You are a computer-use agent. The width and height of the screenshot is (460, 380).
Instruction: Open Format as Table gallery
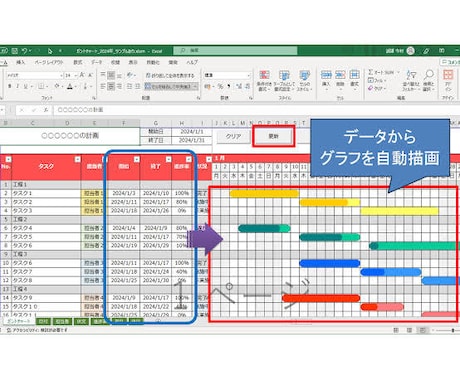[x=284, y=81]
